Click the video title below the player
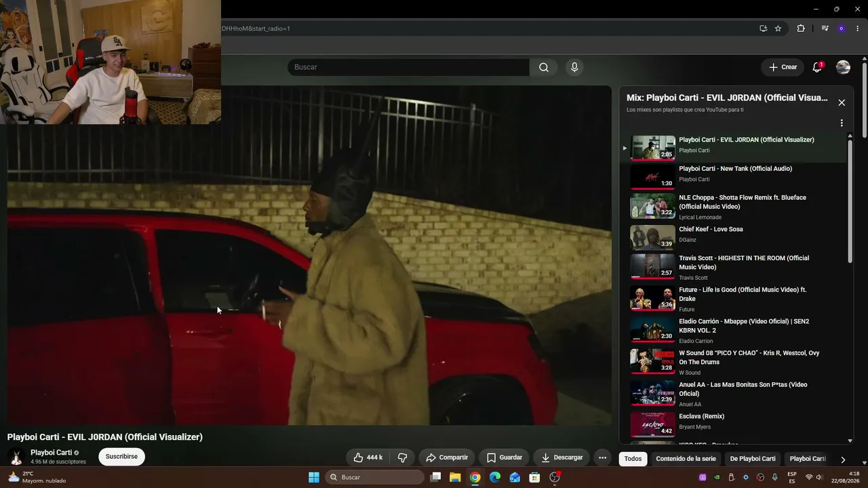The width and height of the screenshot is (868, 488). pos(105,437)
